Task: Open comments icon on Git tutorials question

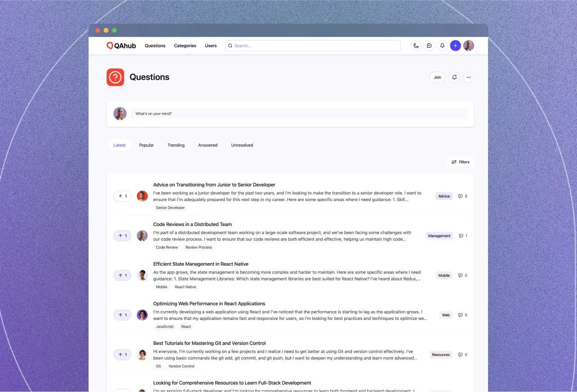Action: [x=460, y=355]
